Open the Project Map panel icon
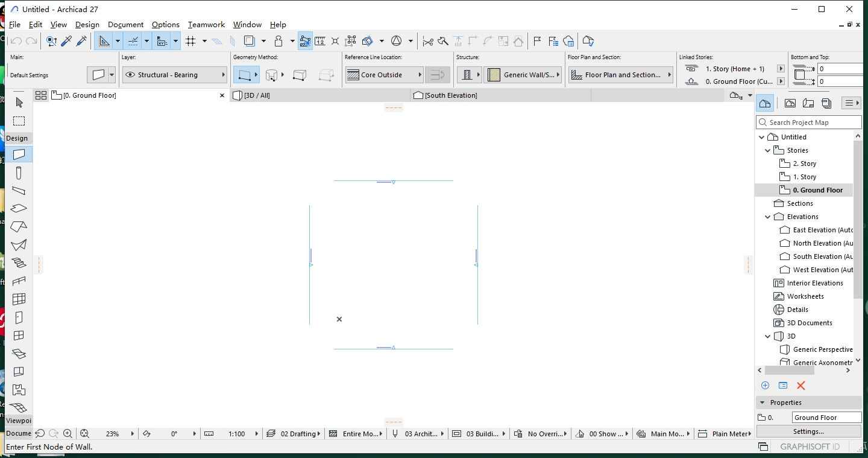 (765, 103)
